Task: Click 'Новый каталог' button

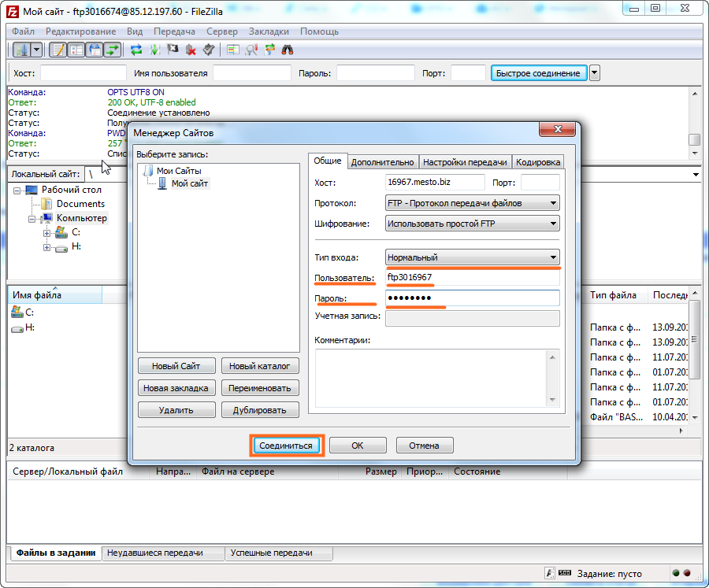Action: tap(260, 366)
